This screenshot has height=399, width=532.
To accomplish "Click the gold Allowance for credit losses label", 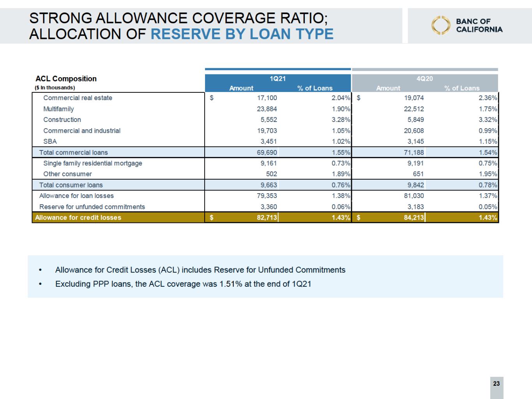I will (78, 217).
